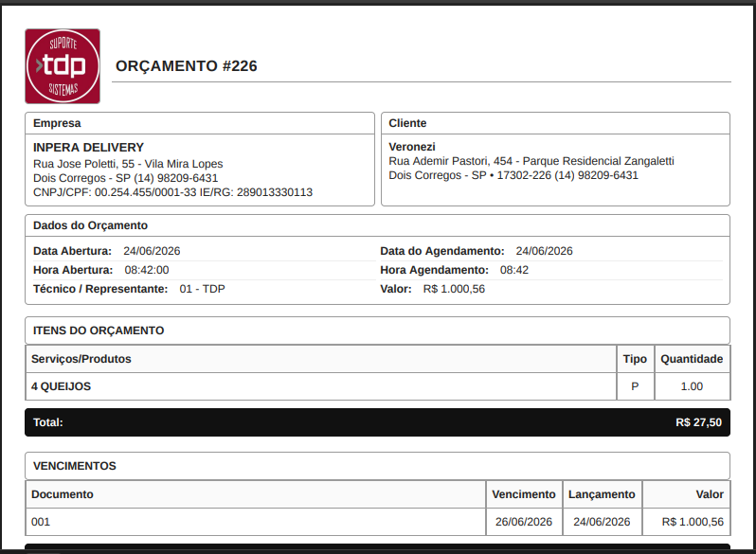Click the quantity cell 1.00

[x=692, y=386]
